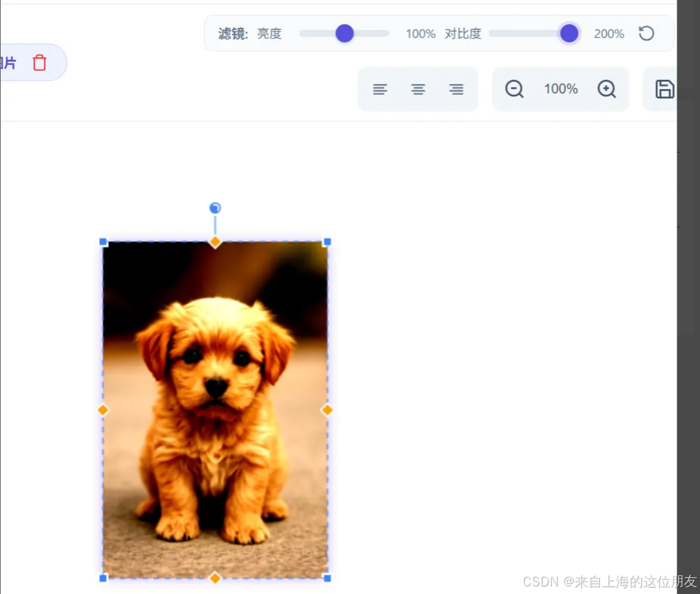This screenshot has height=594, width=700.
Task: Save the image using the floppy disk icon
Action: (665, 89)
